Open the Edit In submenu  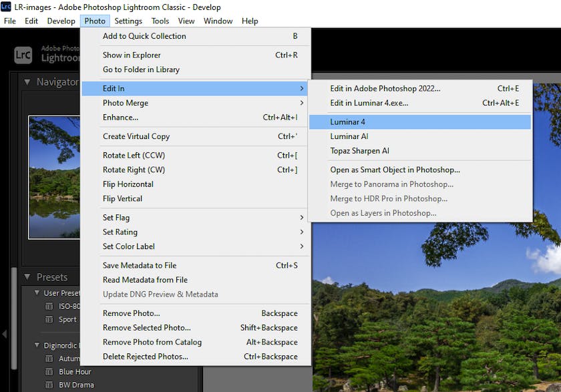pyautogui.click(x=195, y=89)
